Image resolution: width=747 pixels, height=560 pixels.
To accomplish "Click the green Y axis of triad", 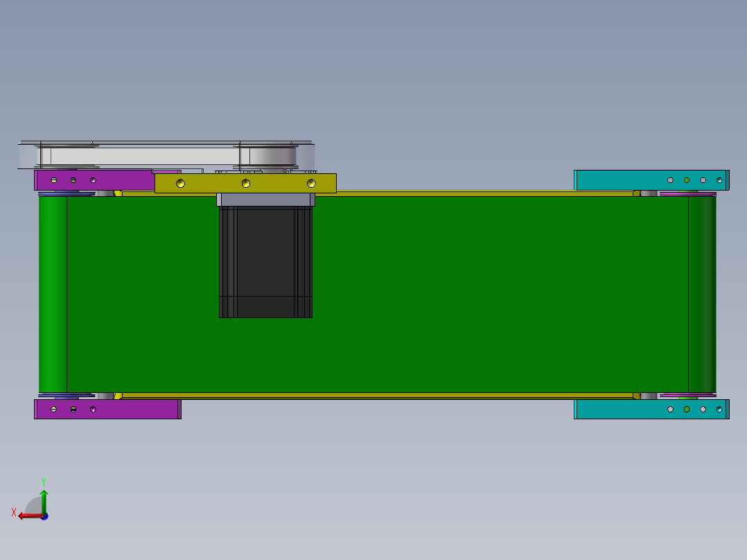I will coord(44,501).
